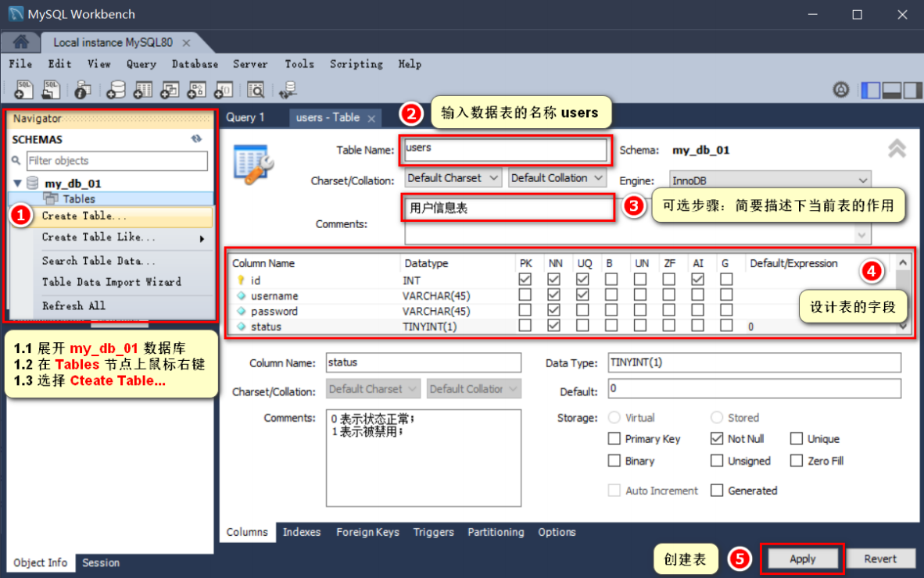The image size is (924, 578).
Task: Reconnect to DBMS toolbar icon
Action: [288, 90]
